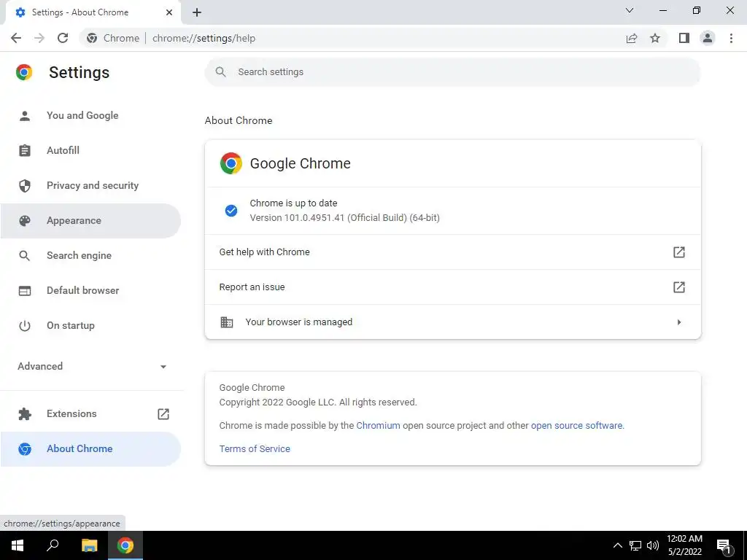Click the volume speaker tray icon
The image size is (747, 560).
coord(653,545)
